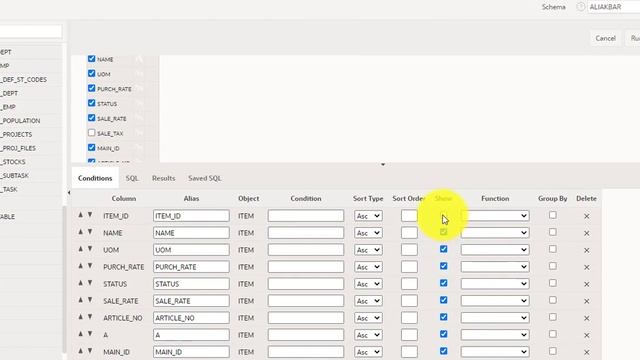The width and height of the screenshot is (640, 360).
Task: Collapse the left object sidebar arrow
Action: (x=69, y=192)
